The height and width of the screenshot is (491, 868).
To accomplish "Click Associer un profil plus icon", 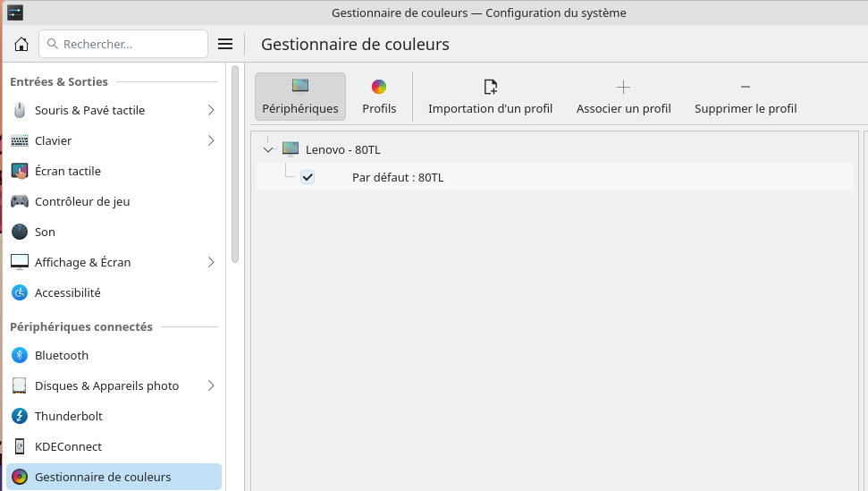I will coord(623,87).
